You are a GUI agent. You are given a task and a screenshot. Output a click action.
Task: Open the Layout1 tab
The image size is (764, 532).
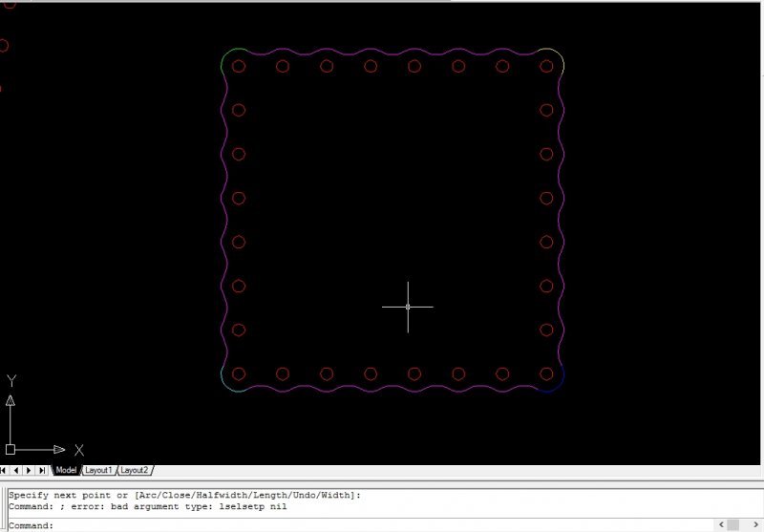pos(98,470)
